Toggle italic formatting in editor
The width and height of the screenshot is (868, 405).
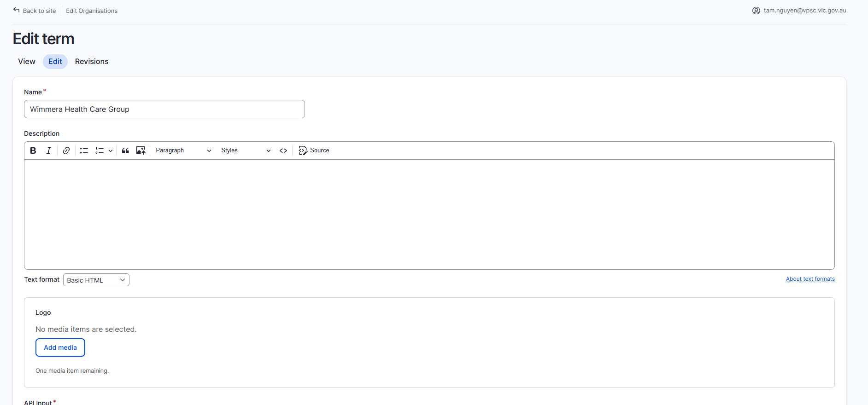(48, 150)
